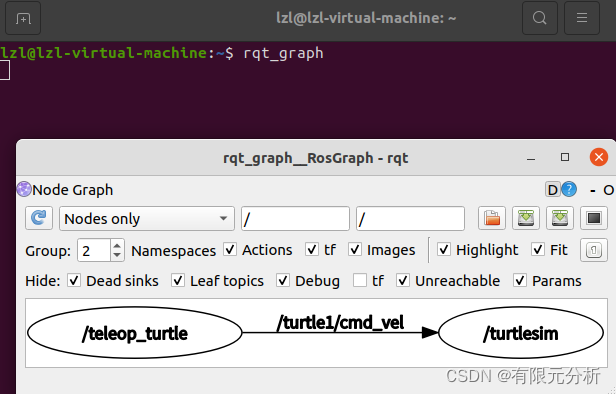Image resolution: width=616 pixels, height=394 pixels.
Task: Click the /turtle1/cmd_vel edge label
Action: coord(340,323)
